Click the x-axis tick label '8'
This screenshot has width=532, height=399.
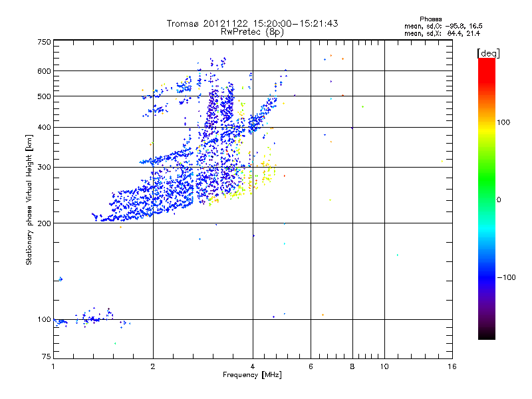pyautogui.click(x=352, y=366)
